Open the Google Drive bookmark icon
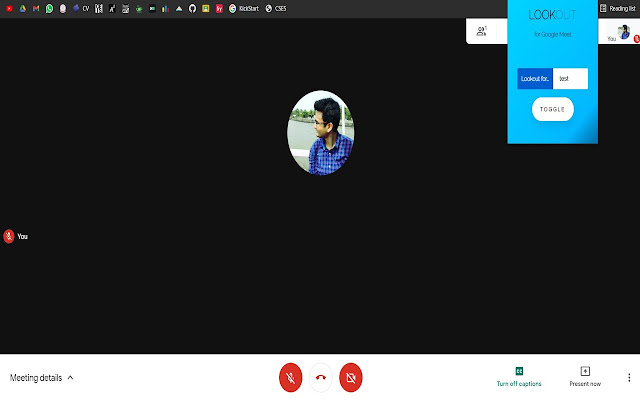 23,9
